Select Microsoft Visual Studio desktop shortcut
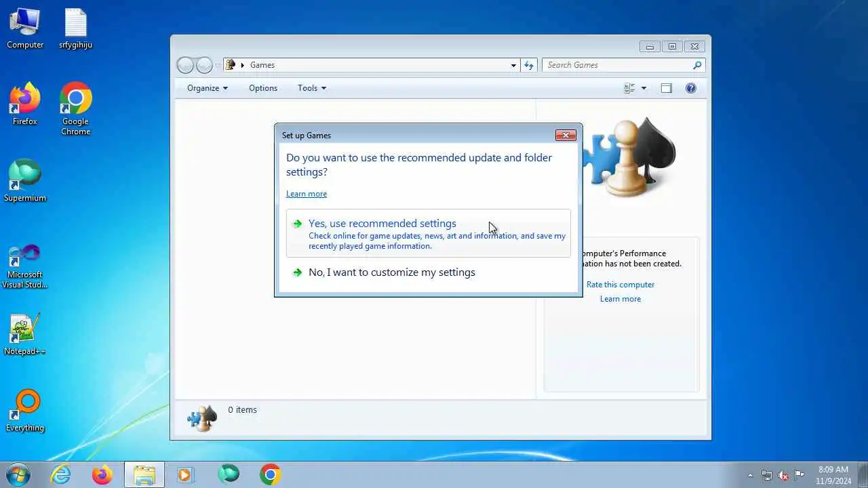 click(x=25, y=264)
